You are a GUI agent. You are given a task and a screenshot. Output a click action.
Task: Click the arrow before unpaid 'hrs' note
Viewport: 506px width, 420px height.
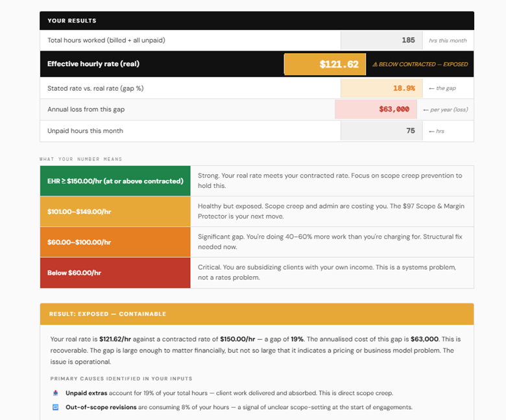pyautogui.click(x=431, y=131)
